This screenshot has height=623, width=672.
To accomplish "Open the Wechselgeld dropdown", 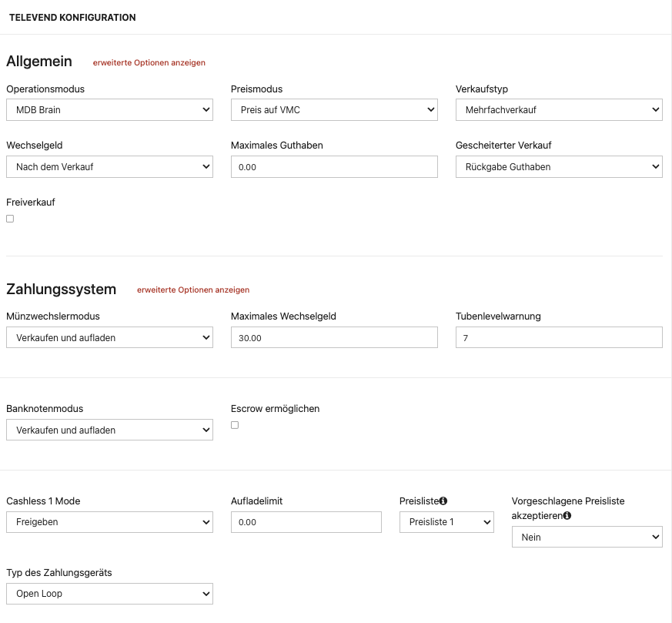I will (x=109, y=167).
